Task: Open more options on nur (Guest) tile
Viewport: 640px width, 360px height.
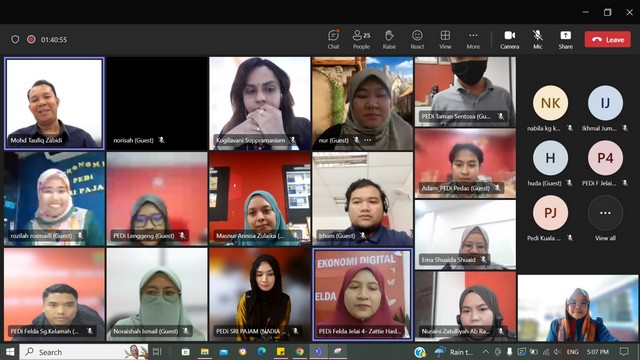Action: (368, 140)
